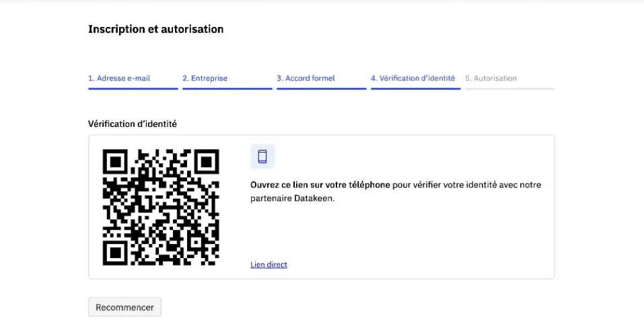644x332 pixels.
Task: Click the Inscription et autorisation heading
Action: [x=155, y=29]
